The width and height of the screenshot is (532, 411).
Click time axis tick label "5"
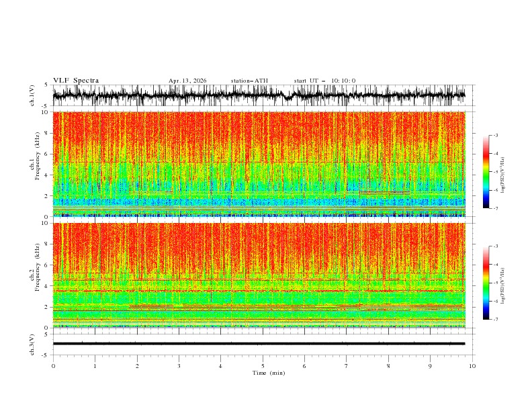263,366
